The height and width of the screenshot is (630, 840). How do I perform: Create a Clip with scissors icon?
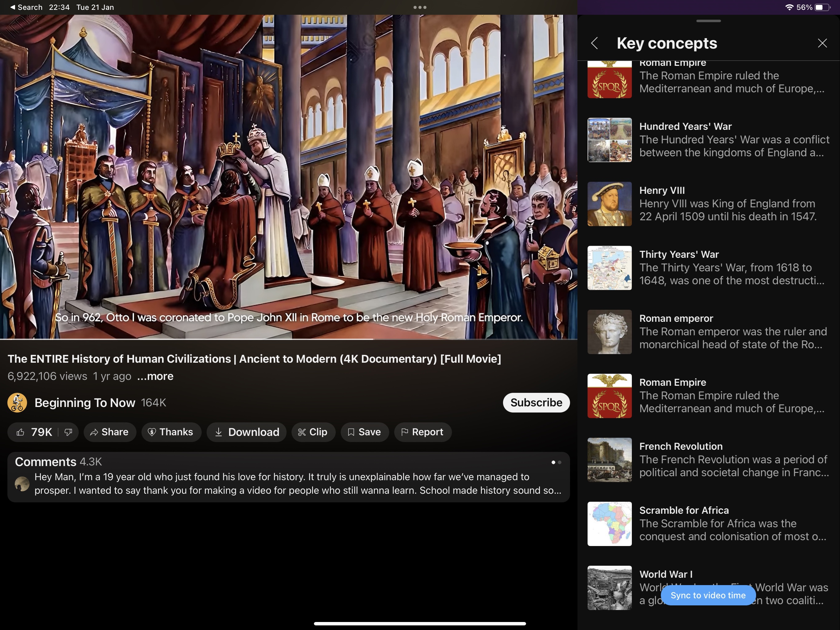pyautogui.click(x=313, y=432)
